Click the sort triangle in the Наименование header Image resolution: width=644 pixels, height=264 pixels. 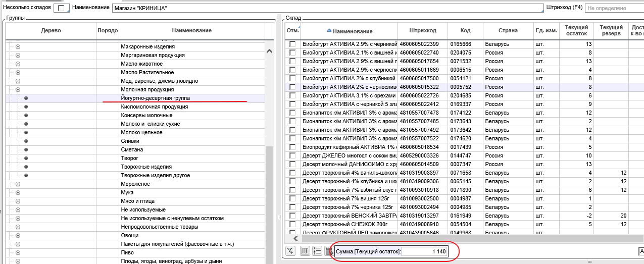pos(329,31)
